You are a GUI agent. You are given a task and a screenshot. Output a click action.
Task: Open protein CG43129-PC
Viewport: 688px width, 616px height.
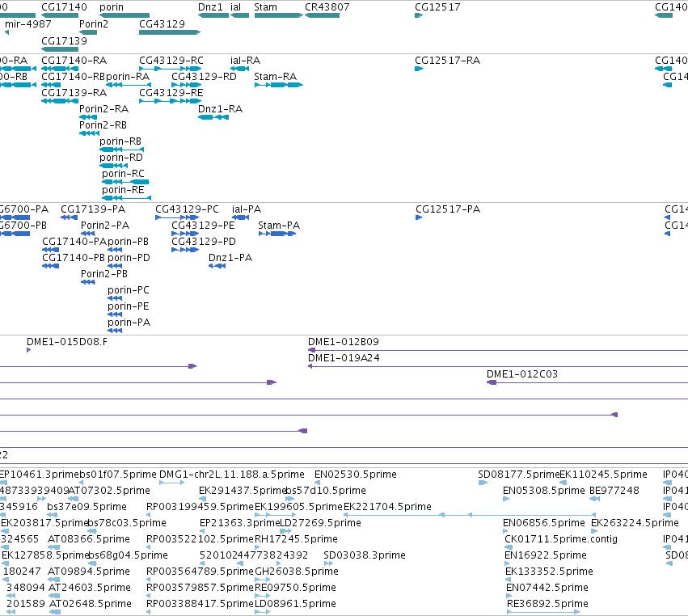(x=177, y=217)
